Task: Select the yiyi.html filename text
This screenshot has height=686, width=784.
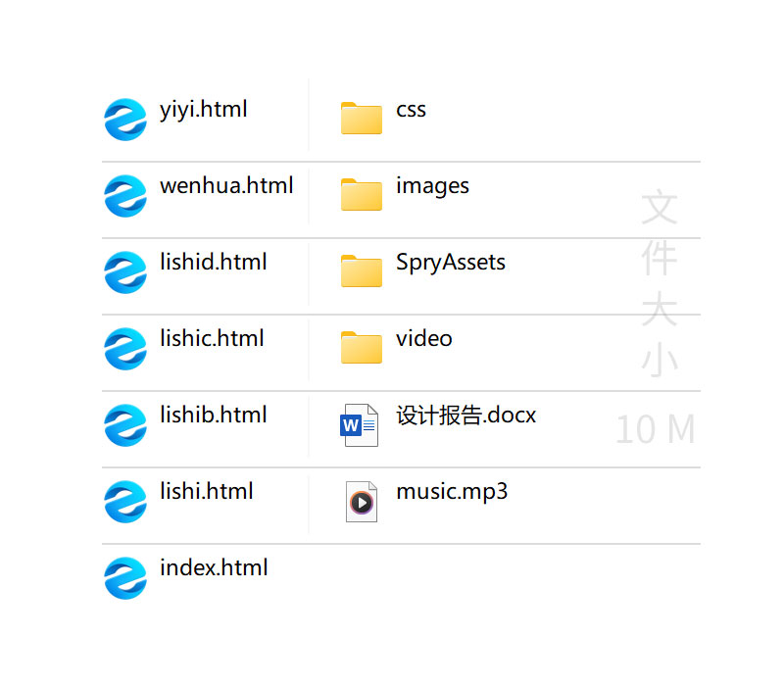Action: click(x=204, y=110)
